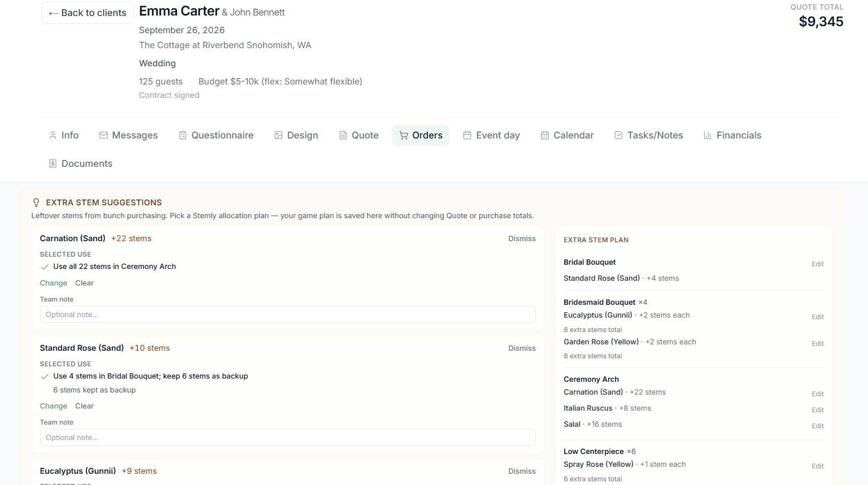Click the Extra Stem Plan heading

596,240
